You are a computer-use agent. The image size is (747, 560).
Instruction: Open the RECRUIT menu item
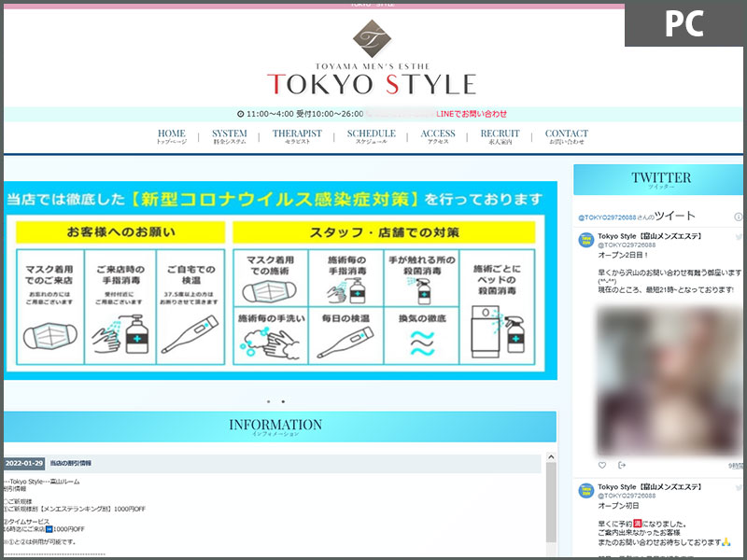(x=500, y=136)
